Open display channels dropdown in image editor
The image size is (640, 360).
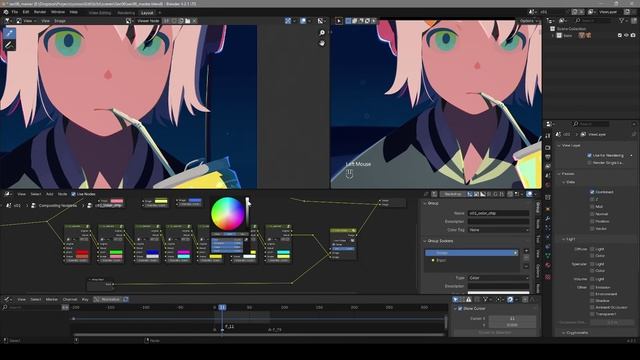click(321, 20)
